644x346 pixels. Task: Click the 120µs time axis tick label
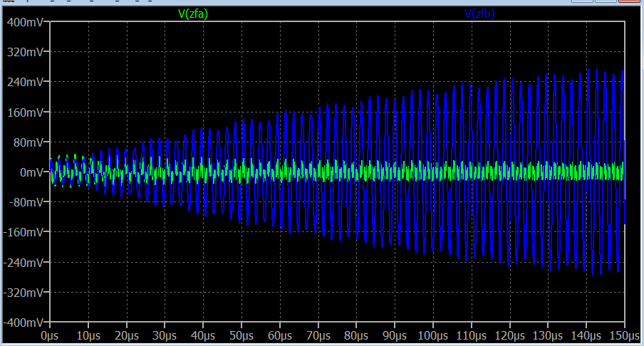point(510,335)
